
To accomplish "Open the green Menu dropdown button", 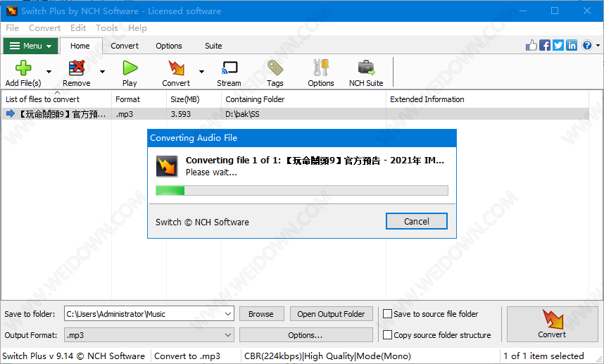I will pos(31,46).
